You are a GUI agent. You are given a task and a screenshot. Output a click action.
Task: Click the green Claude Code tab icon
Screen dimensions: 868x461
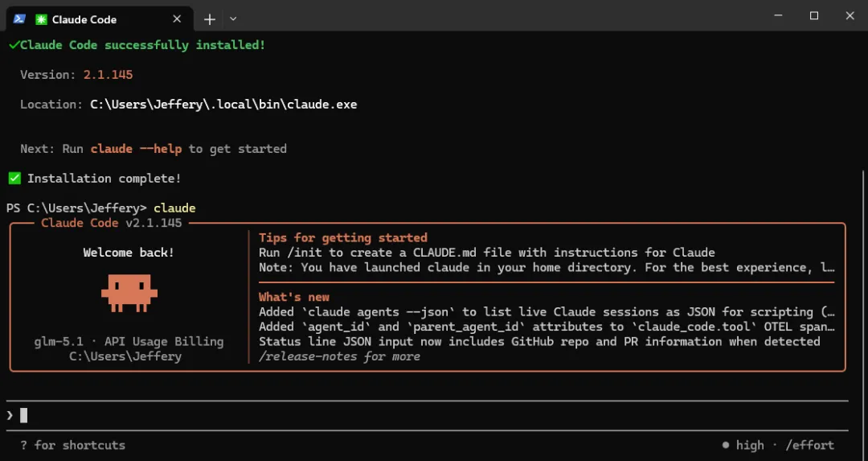pyautogui.click(x=41, y=19)
